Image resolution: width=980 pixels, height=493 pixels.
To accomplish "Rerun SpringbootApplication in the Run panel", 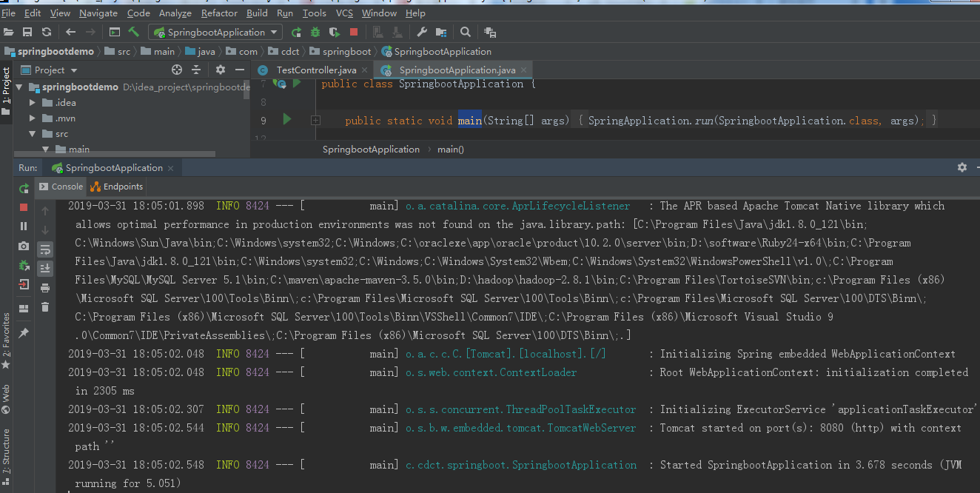I will (x=24, y=188).
